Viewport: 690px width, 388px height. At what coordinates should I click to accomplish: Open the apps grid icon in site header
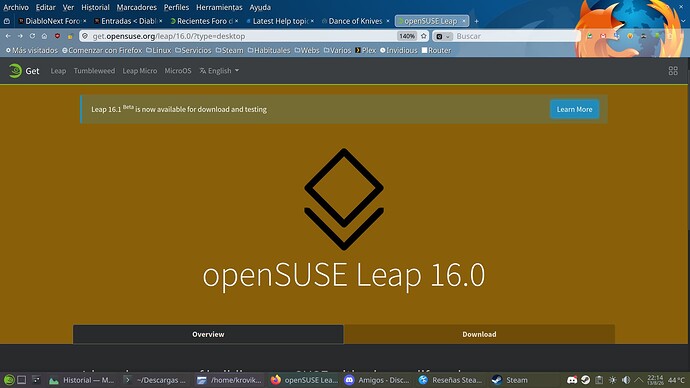[673, 71]
